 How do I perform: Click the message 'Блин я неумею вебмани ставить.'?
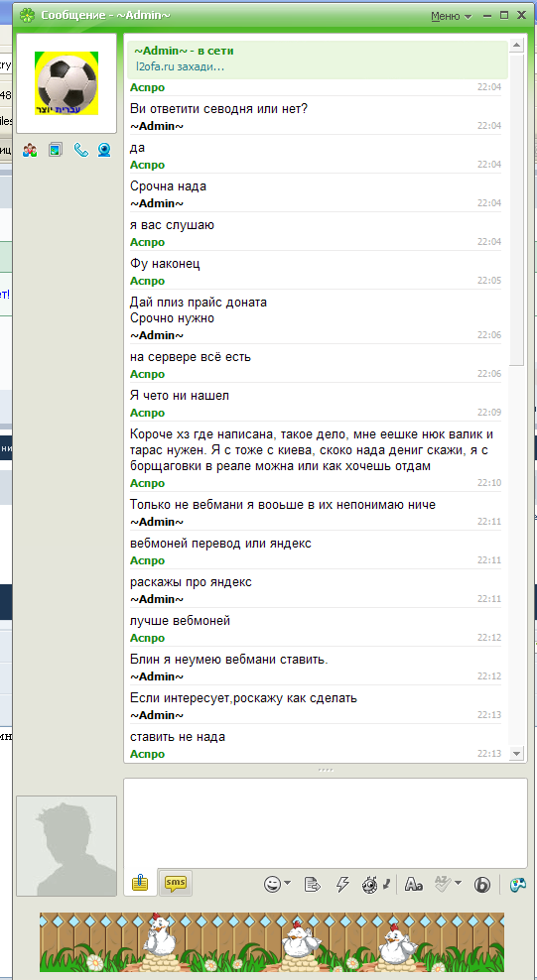tap(229, 660)
